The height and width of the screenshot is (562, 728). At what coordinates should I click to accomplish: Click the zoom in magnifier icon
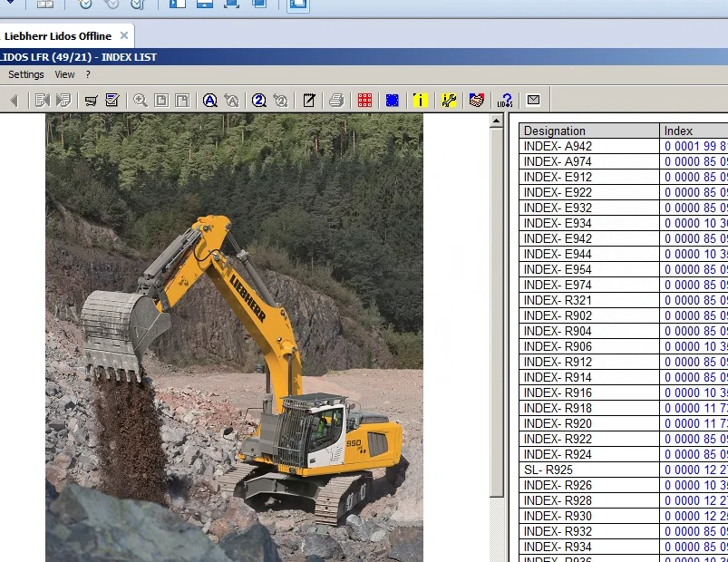[141, 101]
